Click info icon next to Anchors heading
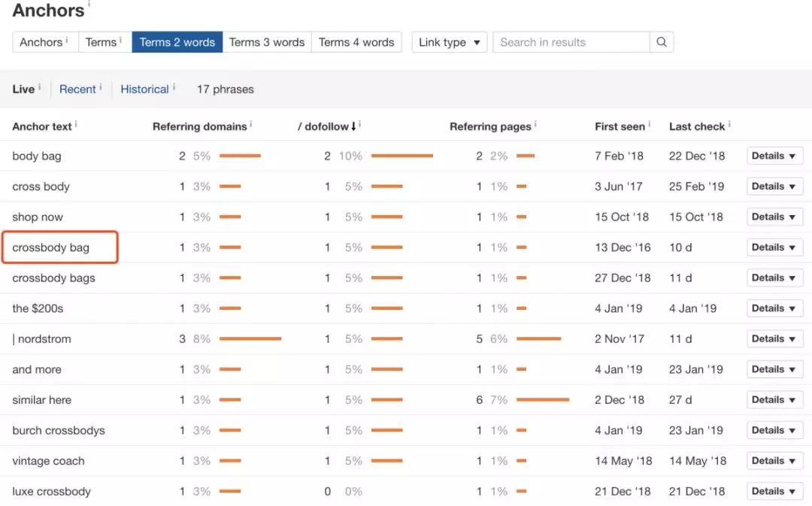This screenshot has width=812, height=506. coord(89,5)
